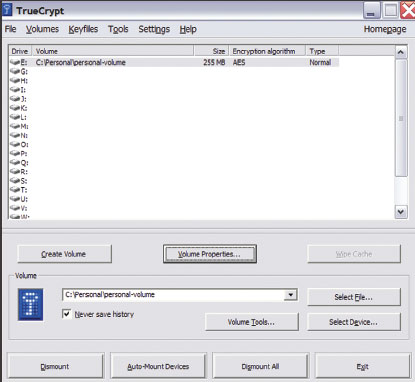Click the Exit button

(x=363, y=367)
